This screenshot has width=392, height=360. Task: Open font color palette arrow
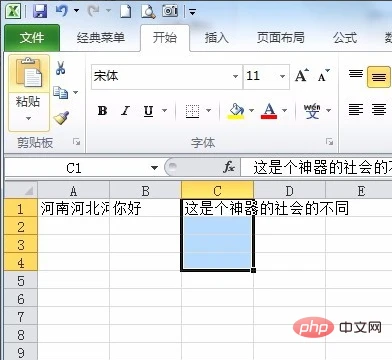pyautogui.click(x=284, y=110)
